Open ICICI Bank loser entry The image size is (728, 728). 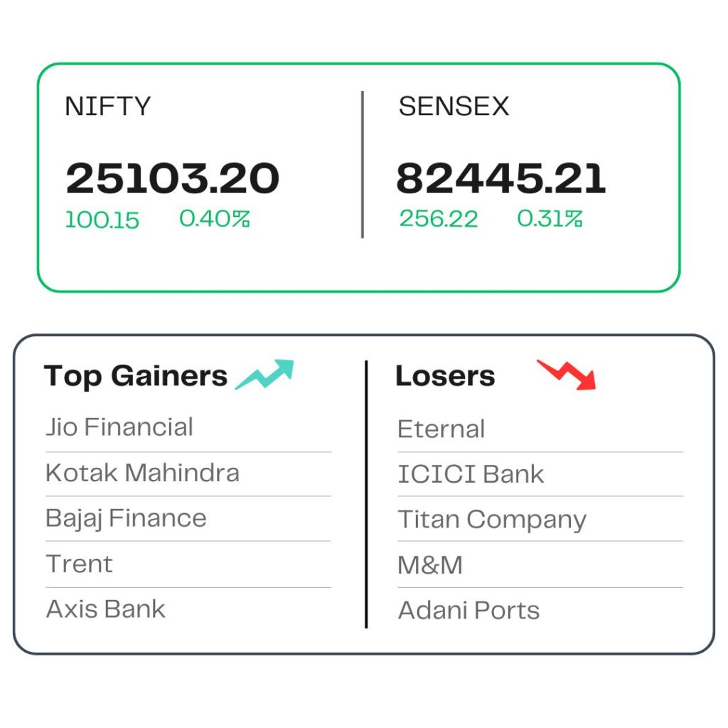point(471,474)
